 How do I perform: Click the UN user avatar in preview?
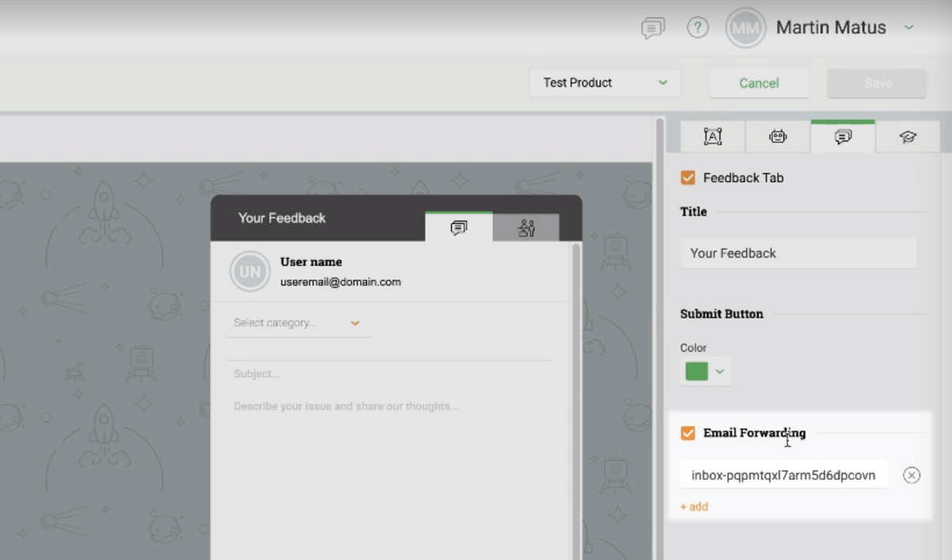[250, 271]
